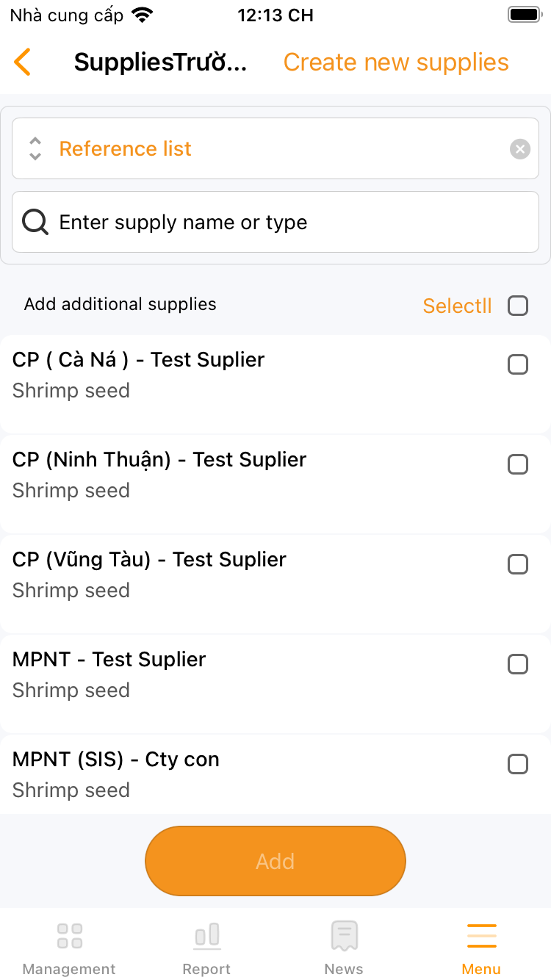Tick the MPNT (SIS) - Cty con checkbox
Screen dimensions: 551x980
[518, 764]
